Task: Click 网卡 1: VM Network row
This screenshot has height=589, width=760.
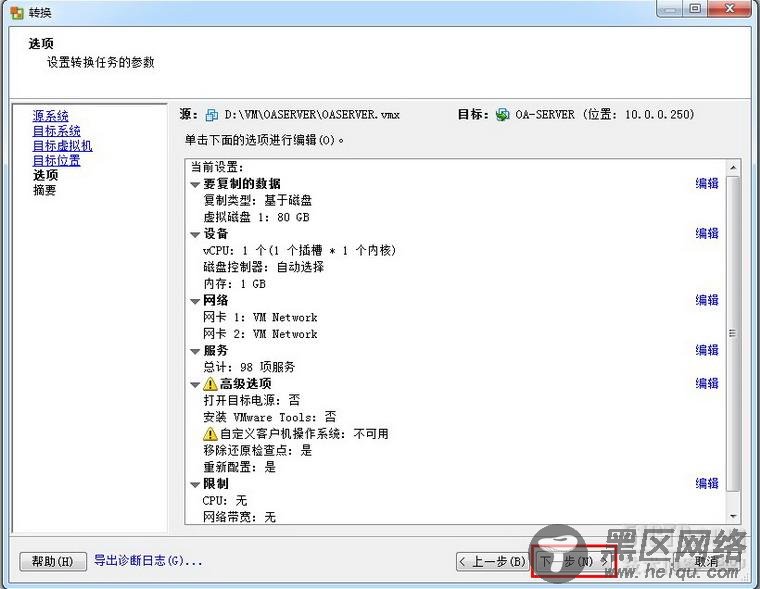Action: coord(260,318)
